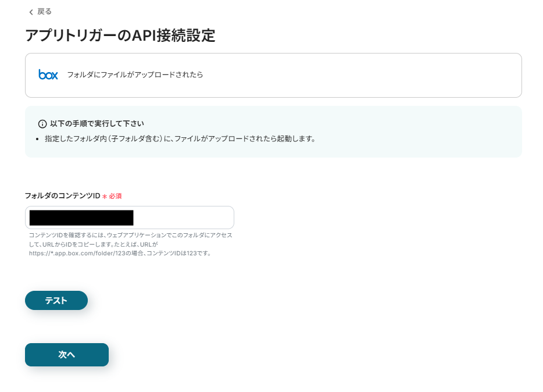The height and width of the screenshot is (392, 543).
Task: Proceed with the 次へ button
Action: (x=67, y=355)
